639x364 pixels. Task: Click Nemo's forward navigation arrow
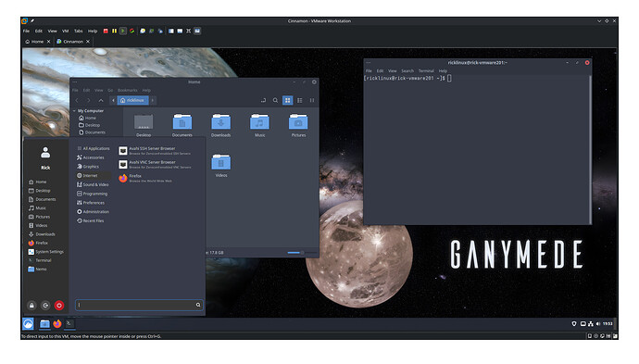tap(88, 100)
